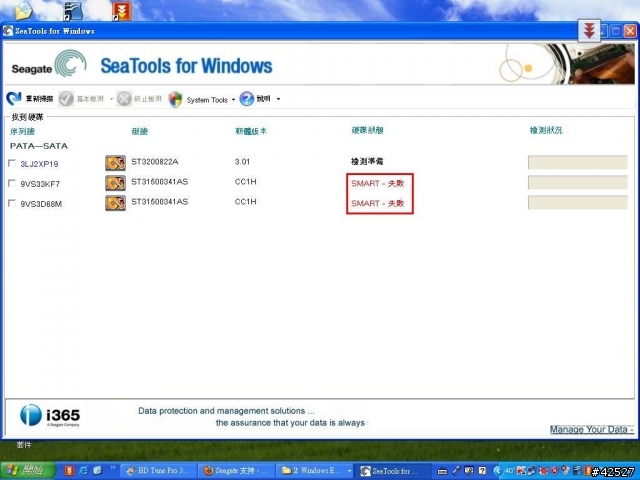Screen dimensions: 640x480
Task: Click the 檢測狀況 column header
Action: pyautogui.click(x=546, y=130)
